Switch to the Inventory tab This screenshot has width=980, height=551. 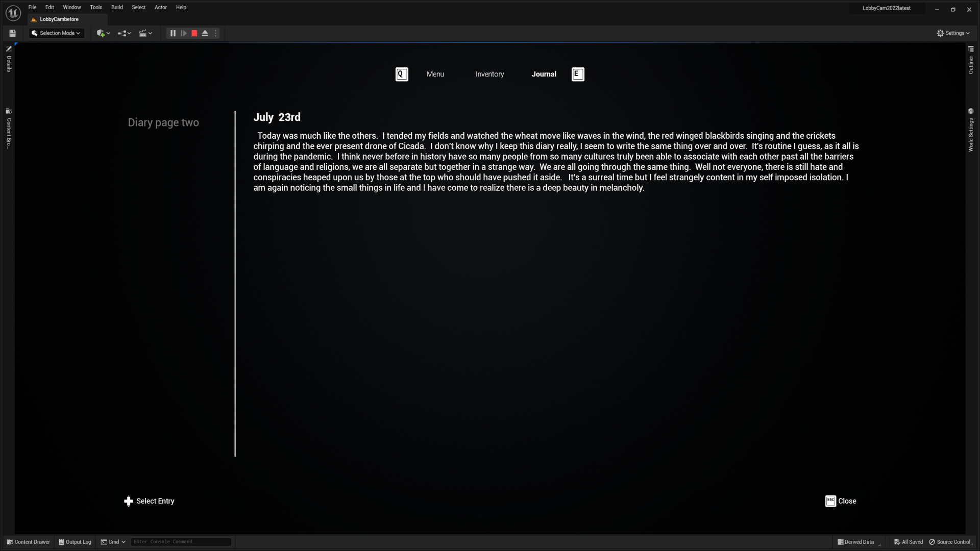(488, 74)
